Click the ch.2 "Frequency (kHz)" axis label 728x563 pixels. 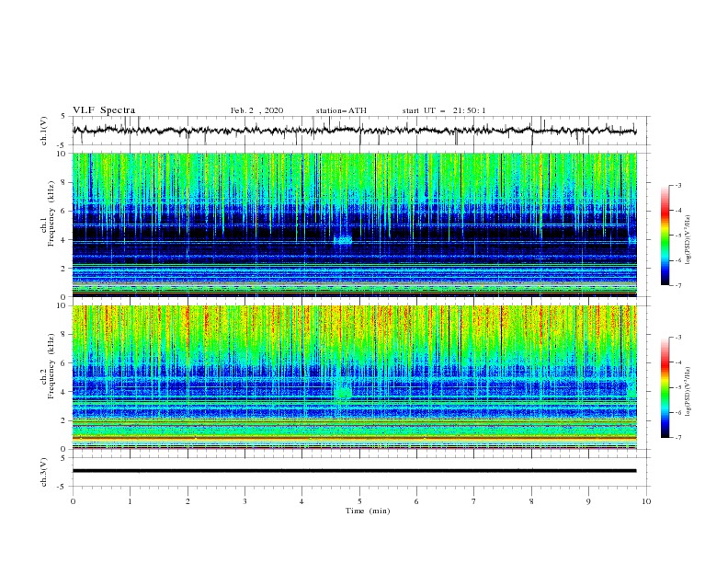pyautogui.click(x=51, y=366)
